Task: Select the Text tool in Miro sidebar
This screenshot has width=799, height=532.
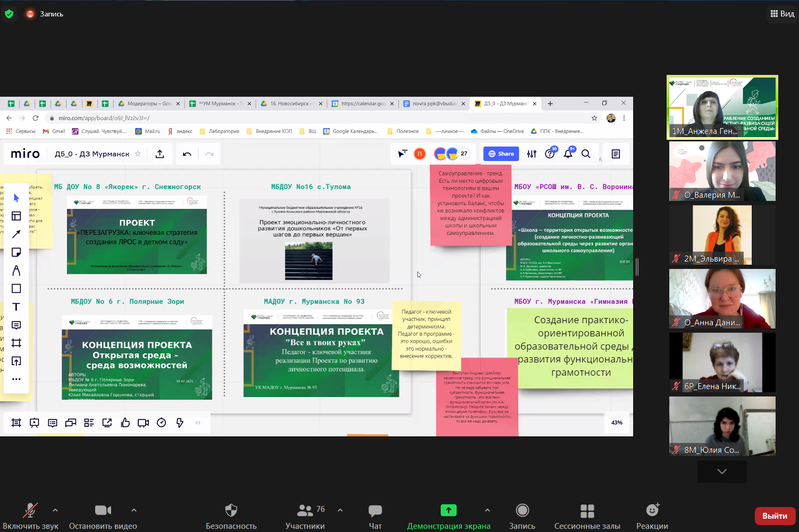Action: pyautogui.click(x=16, y=307)
